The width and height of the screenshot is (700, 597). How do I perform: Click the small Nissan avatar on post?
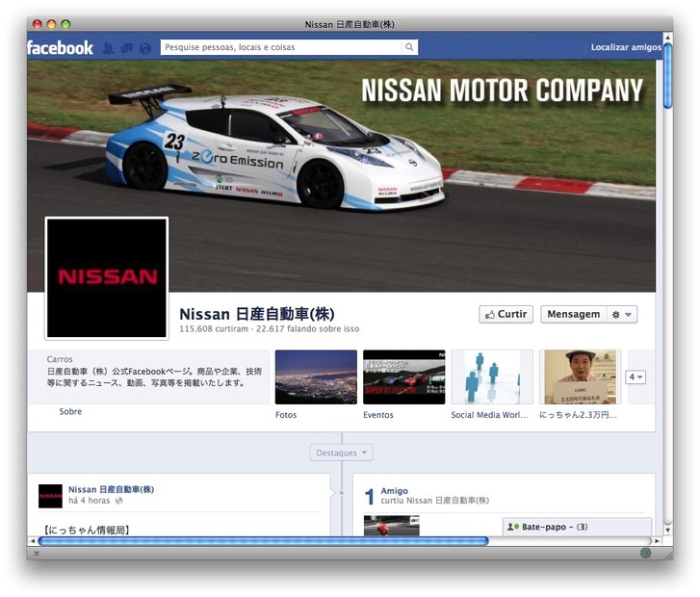click(x=50, y=496)
